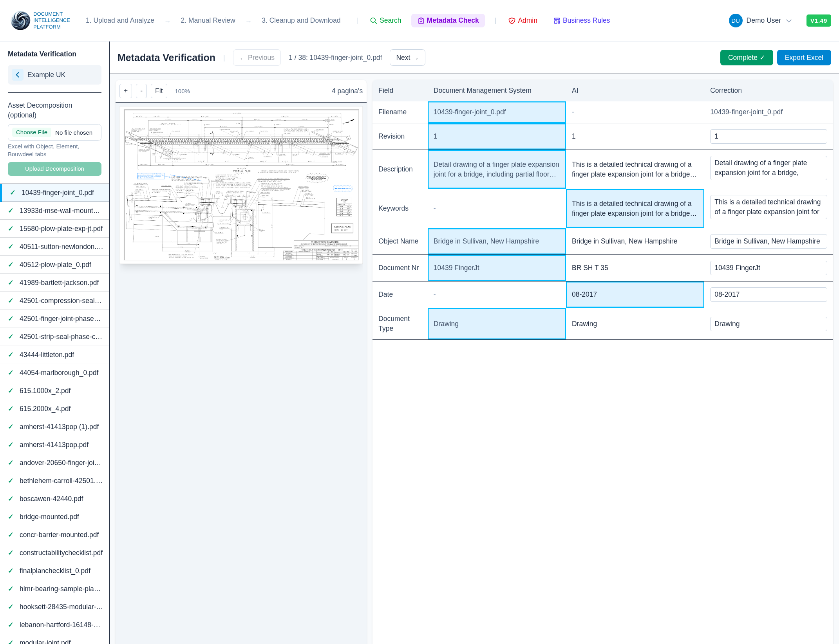Zoom in with the plus button
Viewport: 839px width, 644px height.
coord(125,91)
